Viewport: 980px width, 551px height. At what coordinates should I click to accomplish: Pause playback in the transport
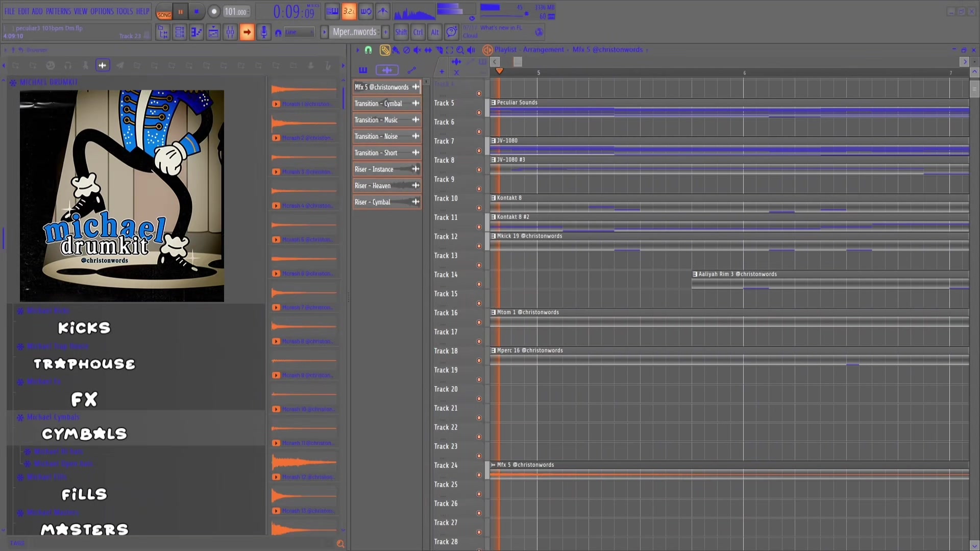(180, 12)
